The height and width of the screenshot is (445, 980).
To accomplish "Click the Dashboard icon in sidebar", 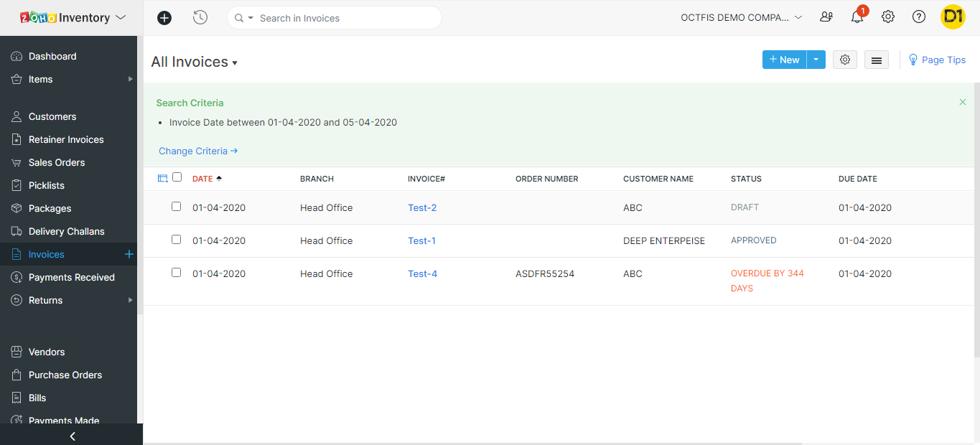I will (17, 56).
